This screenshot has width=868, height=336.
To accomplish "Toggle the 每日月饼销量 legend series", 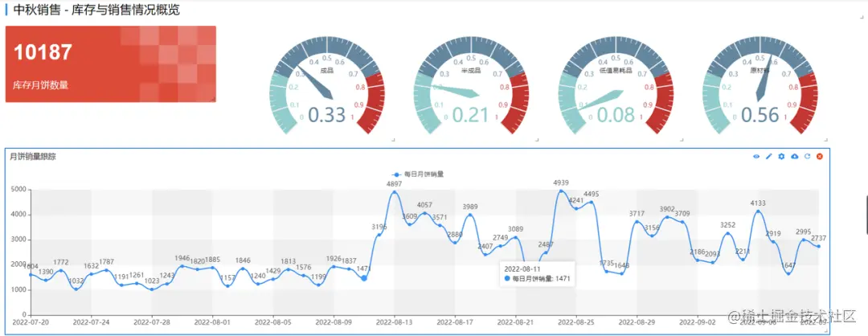I will click(418, 174).
